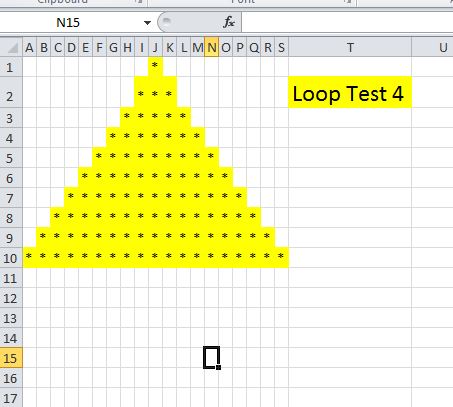The image size is (453, 407).
Task: Click asterisk cell G4 in row 4
Action: tap(113, 138)
